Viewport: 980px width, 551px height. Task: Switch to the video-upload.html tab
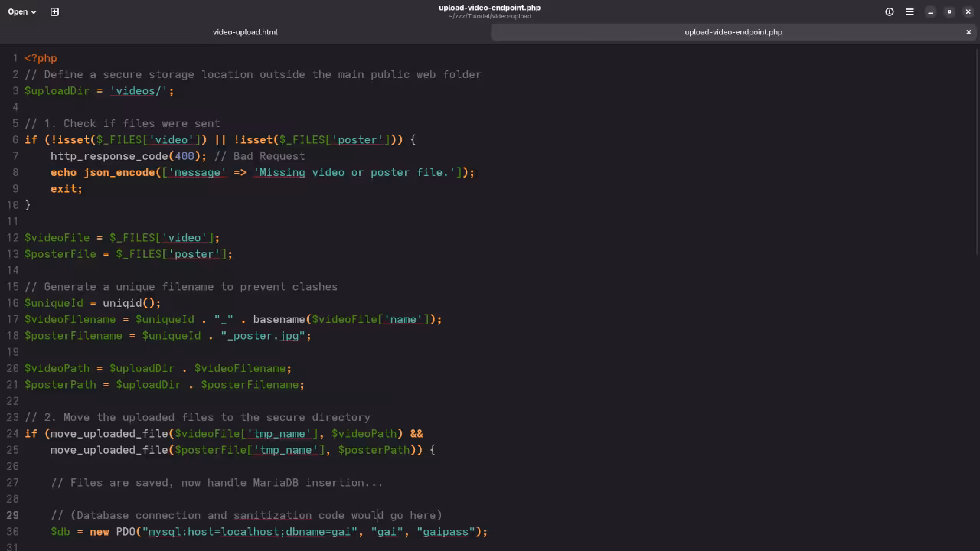[x=245, y=32]
